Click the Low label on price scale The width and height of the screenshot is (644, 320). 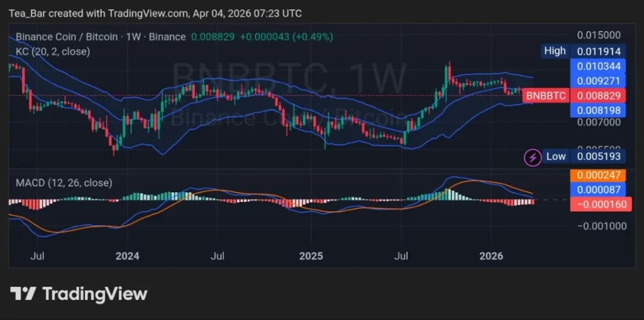tap(556, 157)
